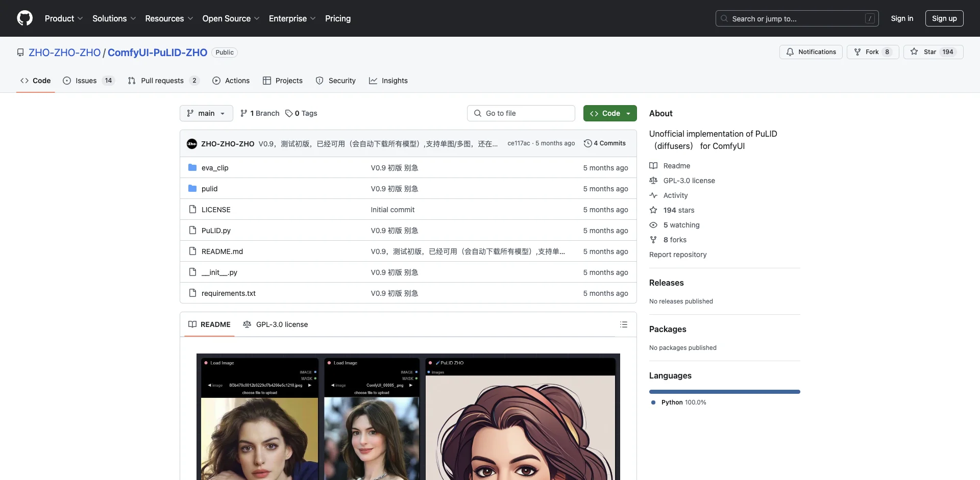
Task: Open the 'Initial commit' message link
Action: (x=393, y=210)
